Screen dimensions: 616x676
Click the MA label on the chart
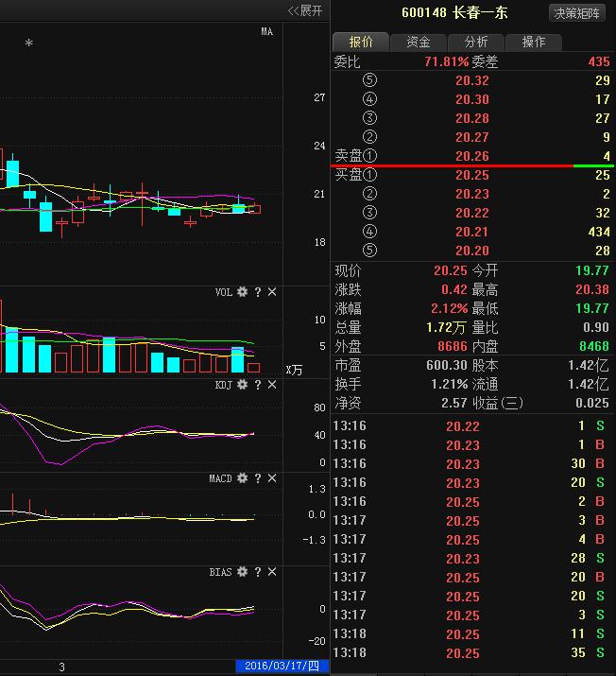coord(266,31)
